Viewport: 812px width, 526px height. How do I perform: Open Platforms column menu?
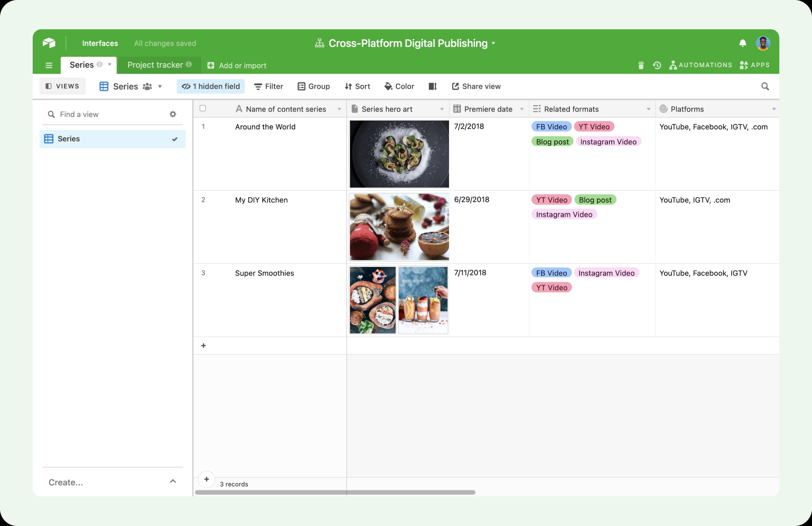[774, 109]
